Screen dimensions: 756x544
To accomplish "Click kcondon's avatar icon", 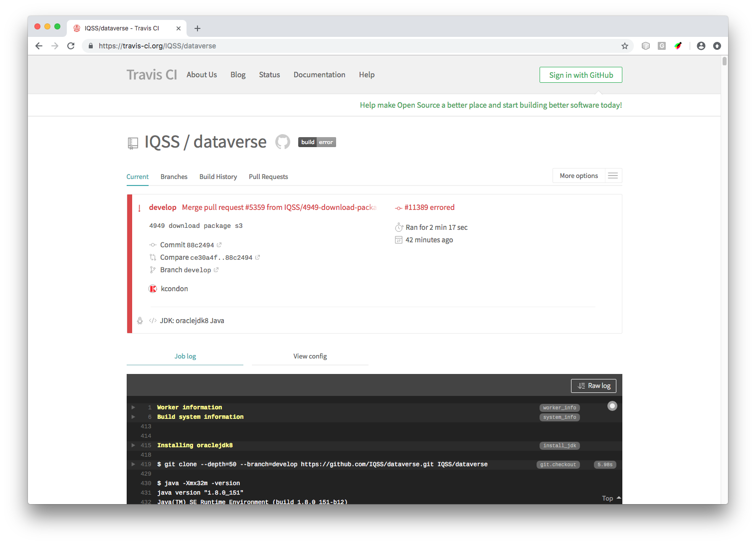I will [153, 289].
